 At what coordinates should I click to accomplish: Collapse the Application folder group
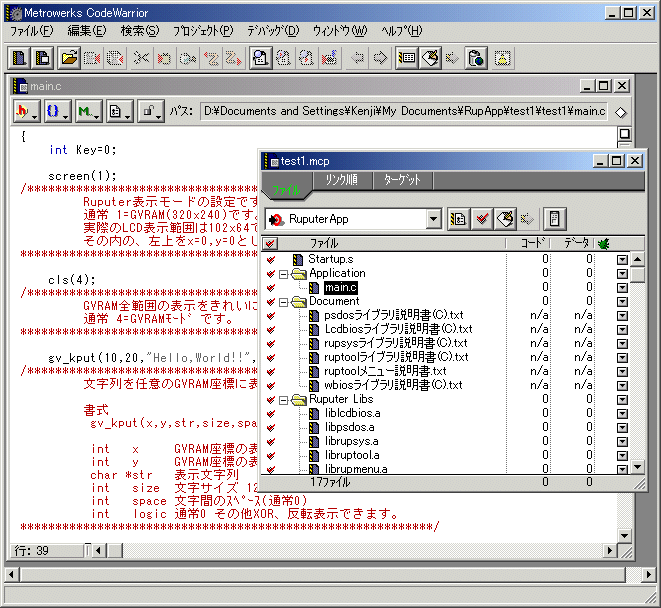pos(285,273)
